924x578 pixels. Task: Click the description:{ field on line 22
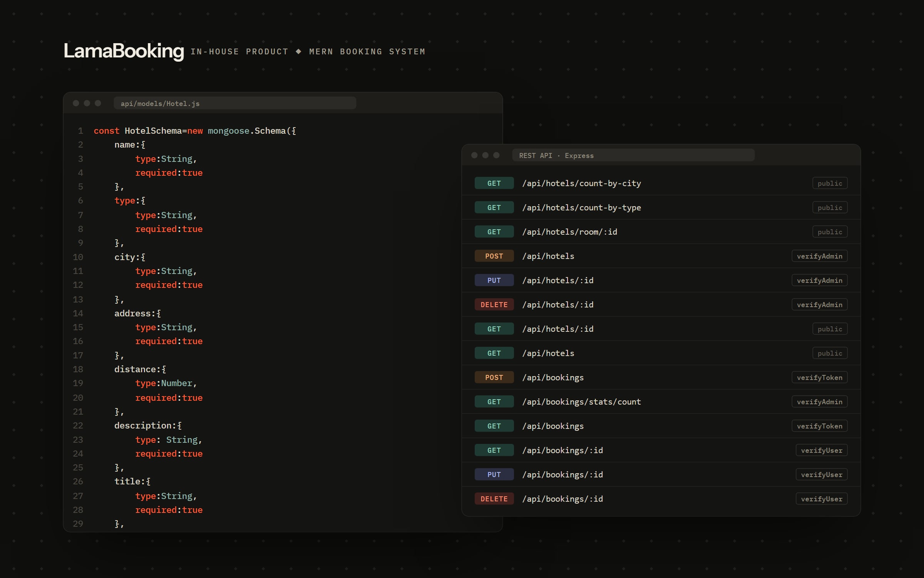point(148,426)
